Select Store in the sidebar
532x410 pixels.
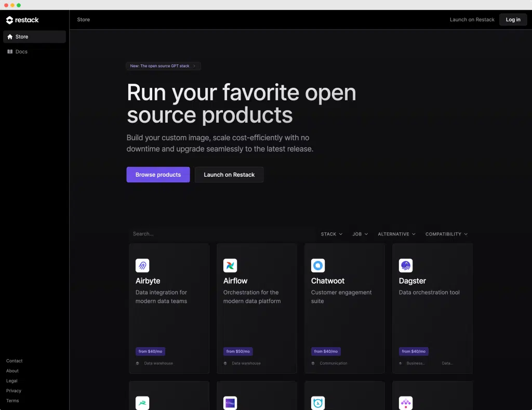coord(34,37)
